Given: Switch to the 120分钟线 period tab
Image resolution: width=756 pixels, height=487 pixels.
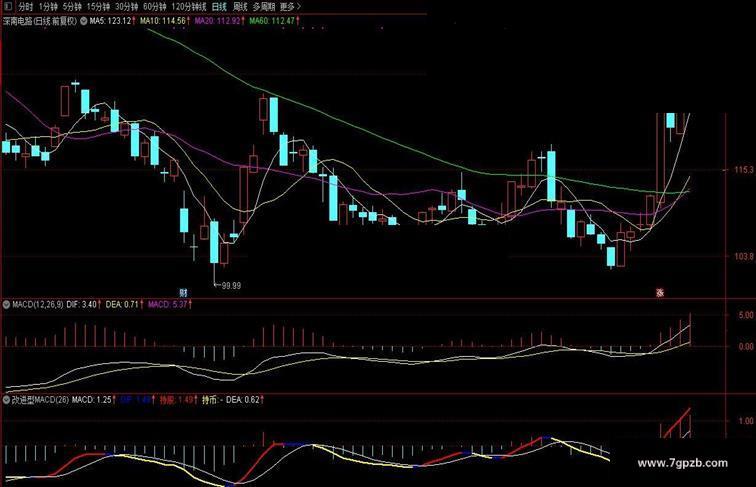Looking at the screenshot, I should tap(189, 7).
